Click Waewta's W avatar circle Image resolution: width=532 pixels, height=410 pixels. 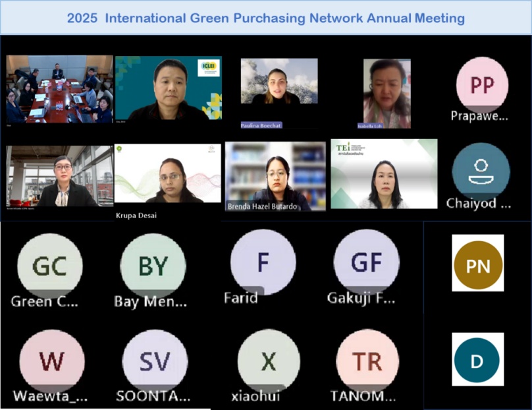(53, 361)
